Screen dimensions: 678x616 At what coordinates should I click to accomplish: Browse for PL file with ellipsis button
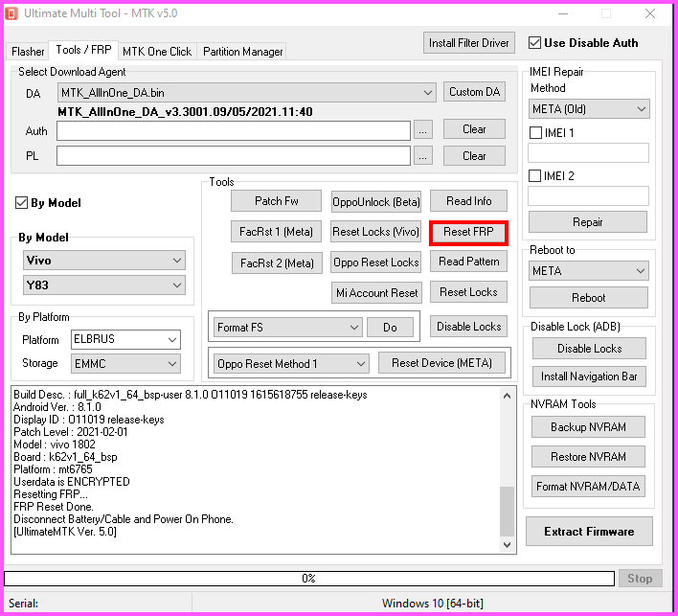423,156
